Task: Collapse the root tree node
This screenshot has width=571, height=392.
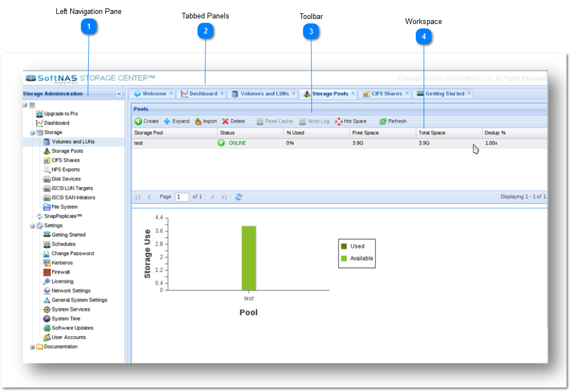Action: click(25, 105)
